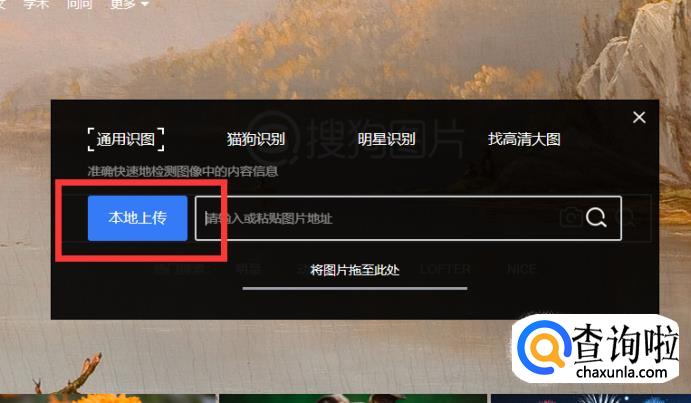Open the fireworks thumbnail at bottom right
Viewport: 691px width, 403px height.
(591, 399)
